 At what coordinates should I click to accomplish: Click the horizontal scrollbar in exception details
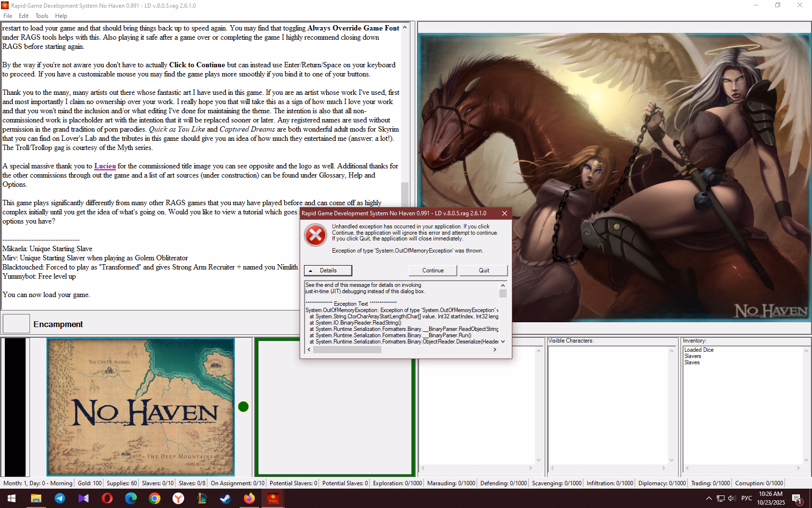347,350
